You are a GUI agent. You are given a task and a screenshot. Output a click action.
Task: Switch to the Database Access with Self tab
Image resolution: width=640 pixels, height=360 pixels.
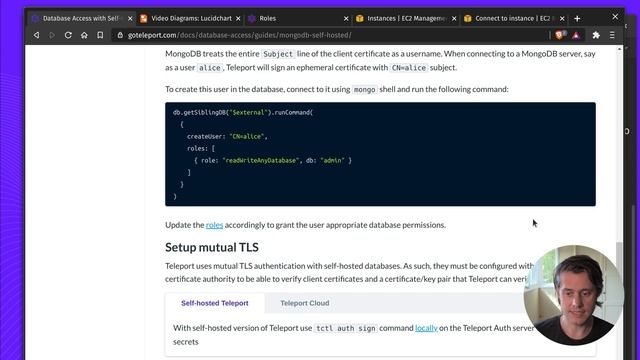pyautogui.click(x=82, y=18)
